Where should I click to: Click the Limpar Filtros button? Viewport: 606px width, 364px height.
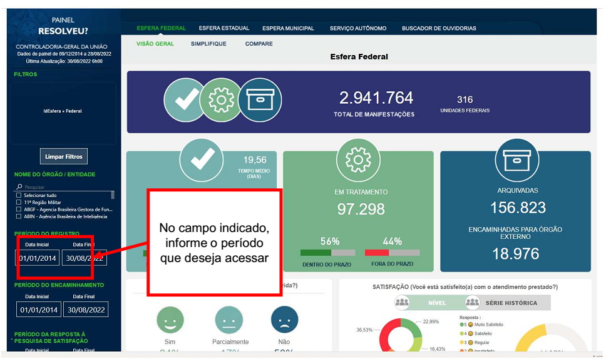pos(64,156)
